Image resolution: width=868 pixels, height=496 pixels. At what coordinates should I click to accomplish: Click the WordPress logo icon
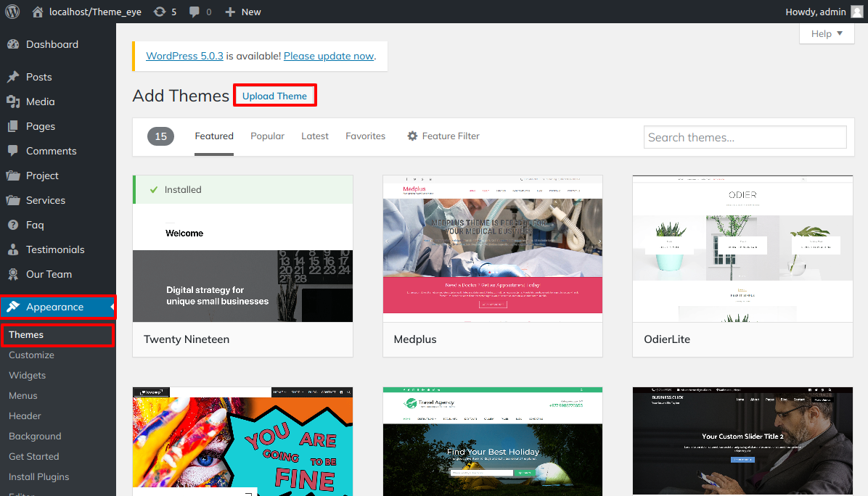click(12, 12)
